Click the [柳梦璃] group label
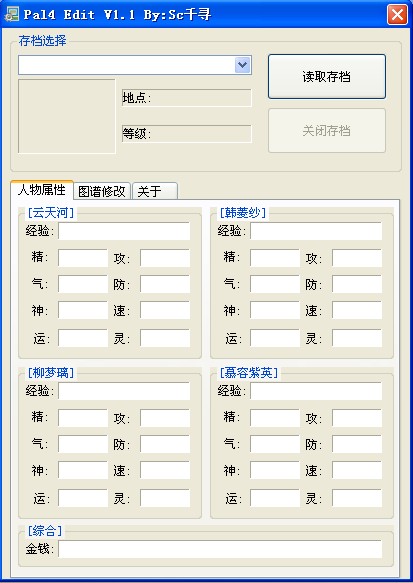 (x=51, y=373)
